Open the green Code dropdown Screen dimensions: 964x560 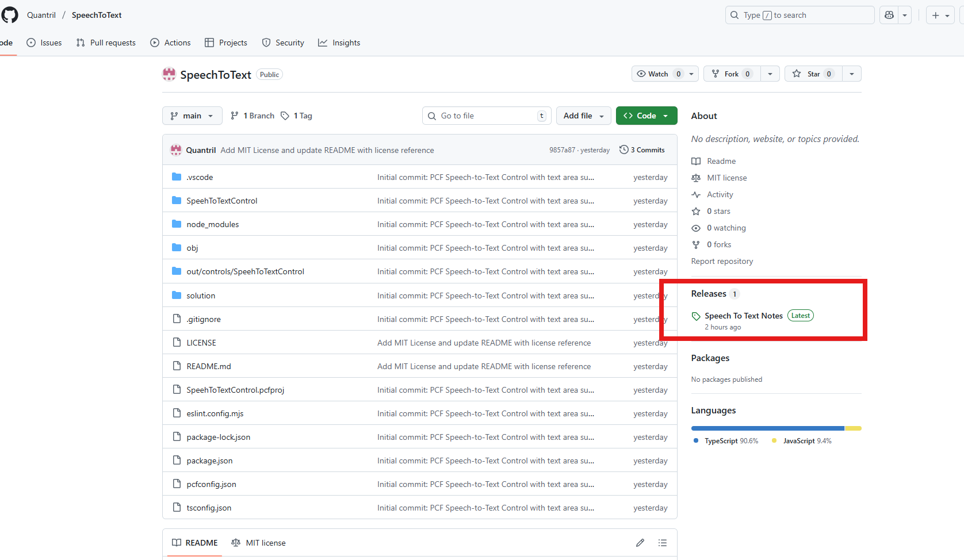646,116
